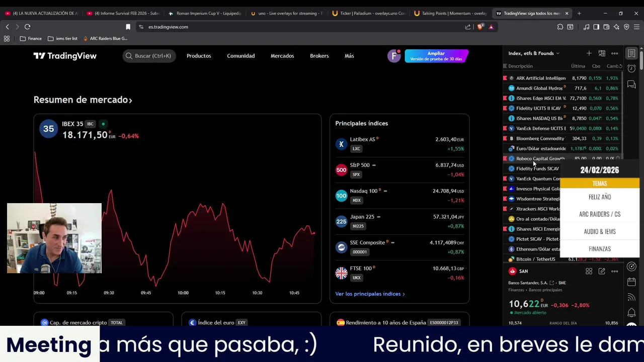
Task: Open the news feed sidebar icon
Action: [x=631, y=297]
